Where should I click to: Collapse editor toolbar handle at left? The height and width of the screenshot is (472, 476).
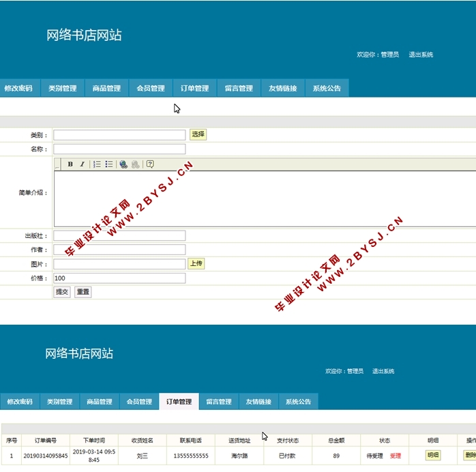click(57, 164)
